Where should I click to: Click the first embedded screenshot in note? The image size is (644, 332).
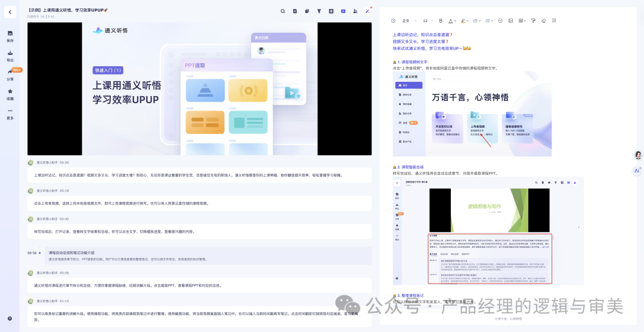472,114
